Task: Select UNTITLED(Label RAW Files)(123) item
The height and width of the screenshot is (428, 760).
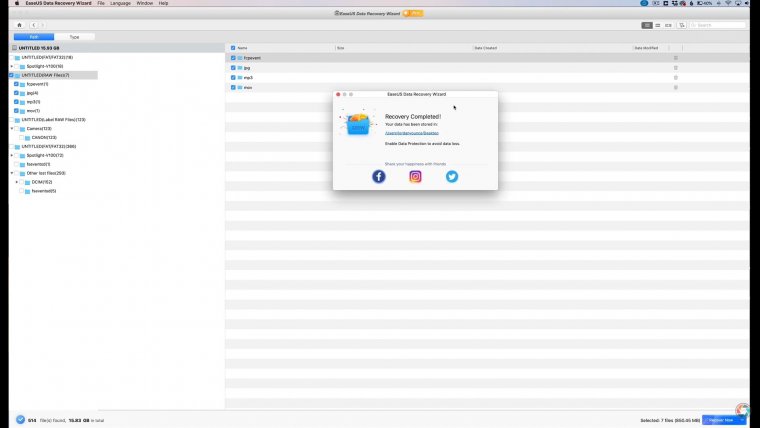Action: 53,119
